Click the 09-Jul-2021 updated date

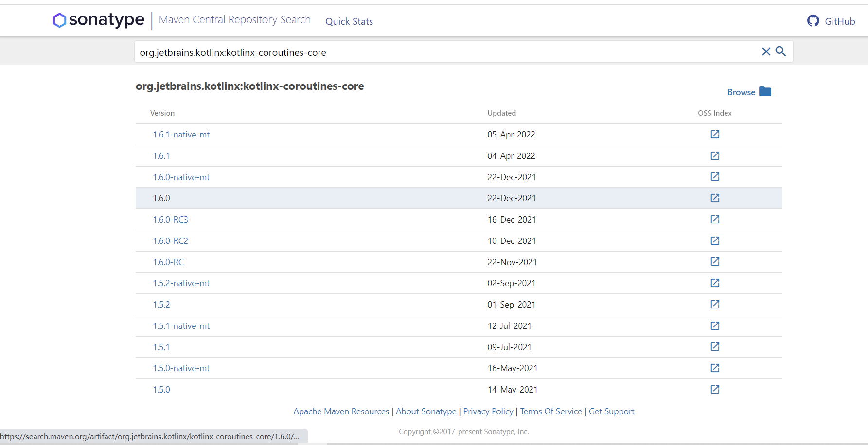pyautogui.click(x=509, y=347)
